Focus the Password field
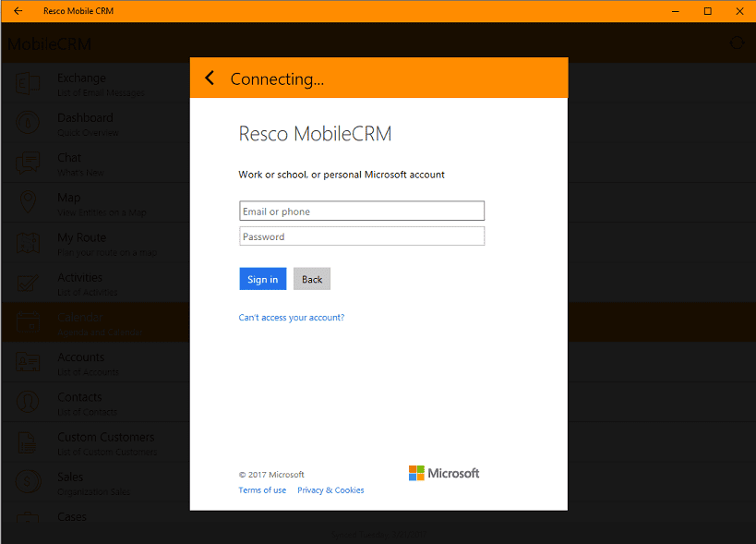 tap(362, 236)
